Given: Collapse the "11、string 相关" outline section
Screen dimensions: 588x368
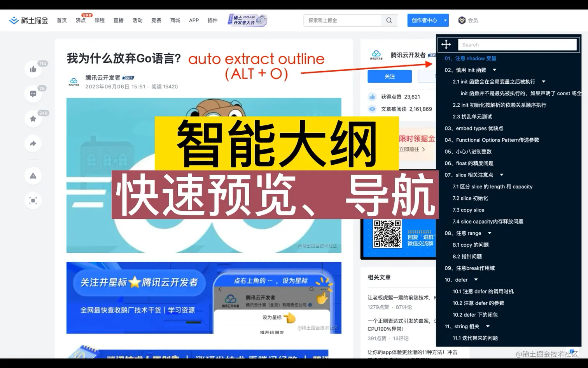Looking at the screenshot, I should [x=488, y=326].
